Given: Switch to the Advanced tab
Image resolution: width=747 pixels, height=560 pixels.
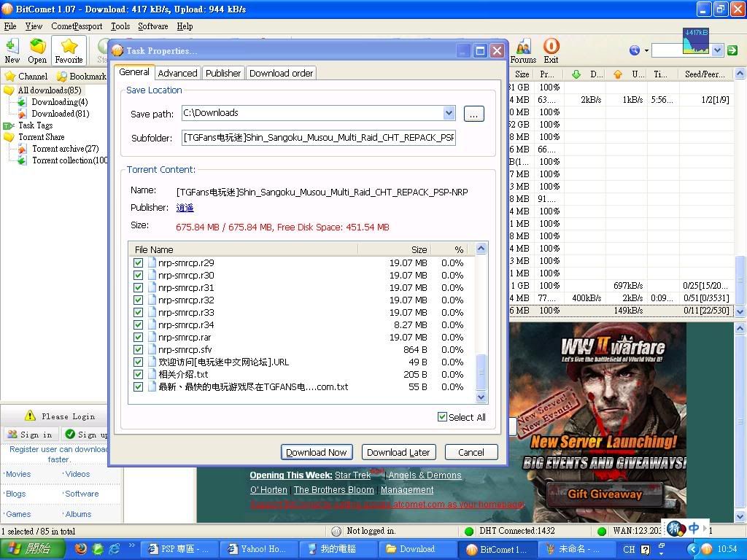Looking at the screenshot, I should [x=178, y=73].
